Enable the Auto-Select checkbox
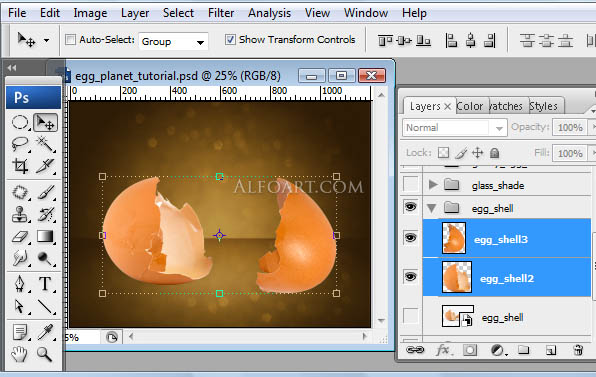Image resolution: width=596 pixels, height=377 pixels. tap(70, 40)
